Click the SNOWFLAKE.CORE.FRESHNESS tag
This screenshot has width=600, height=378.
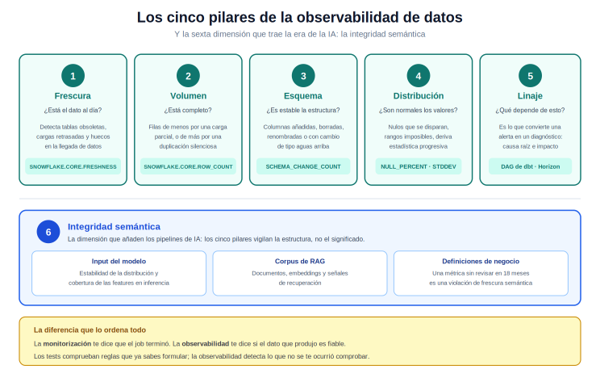[73, 166]
